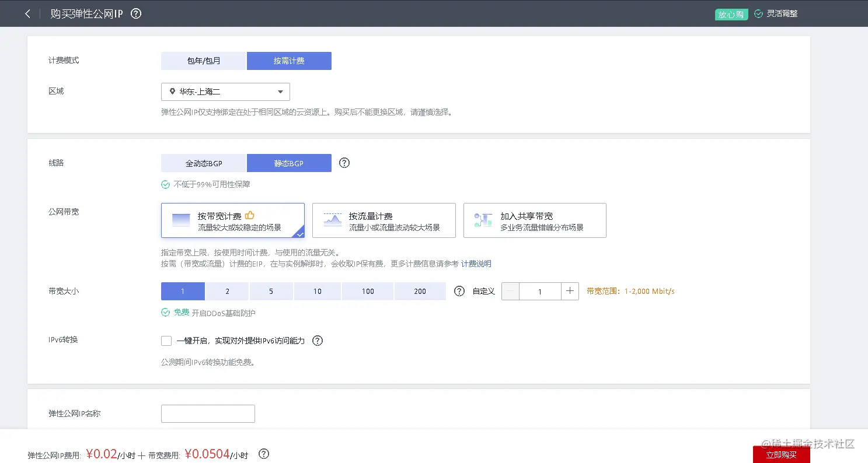
Task: Open the 华东-上海二 region dropdown
Action: click(225, 92)
